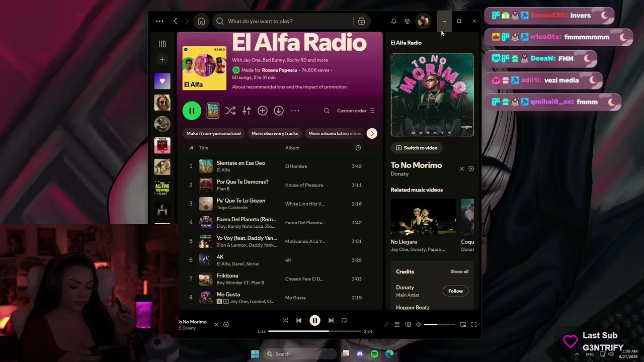Pause playback in the bottom player bar

pyautogui.click(x=315, y=320)
